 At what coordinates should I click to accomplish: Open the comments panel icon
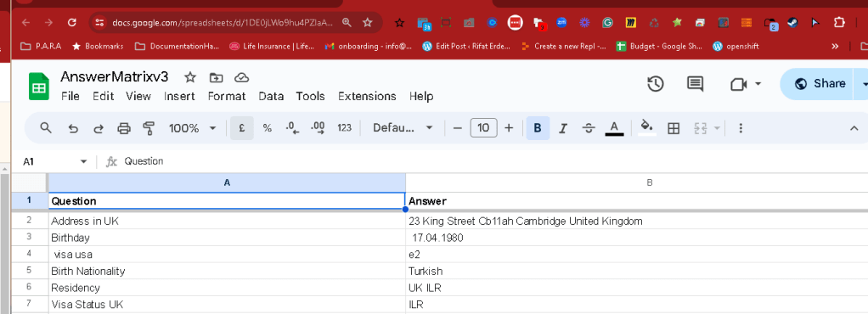pyautogui.click(x=695, y=84)
